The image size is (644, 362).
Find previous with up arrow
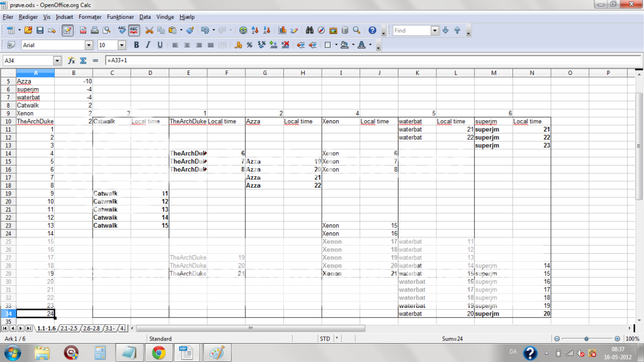(457, 30)
